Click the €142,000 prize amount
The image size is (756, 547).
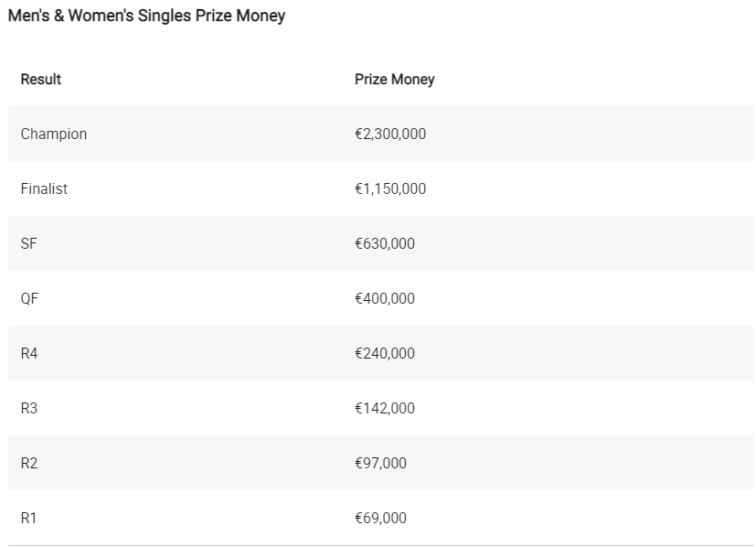pyautogui.click(x=384, y=409)
